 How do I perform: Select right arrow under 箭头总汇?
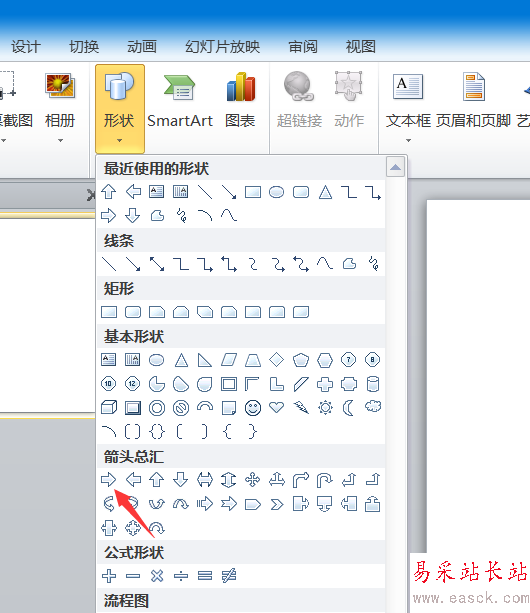108,479
